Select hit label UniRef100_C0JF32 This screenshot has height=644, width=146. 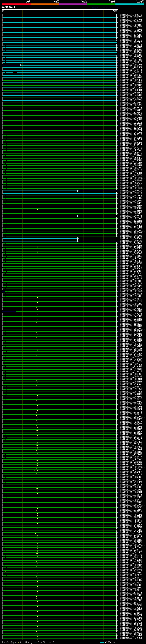[131, 241]
